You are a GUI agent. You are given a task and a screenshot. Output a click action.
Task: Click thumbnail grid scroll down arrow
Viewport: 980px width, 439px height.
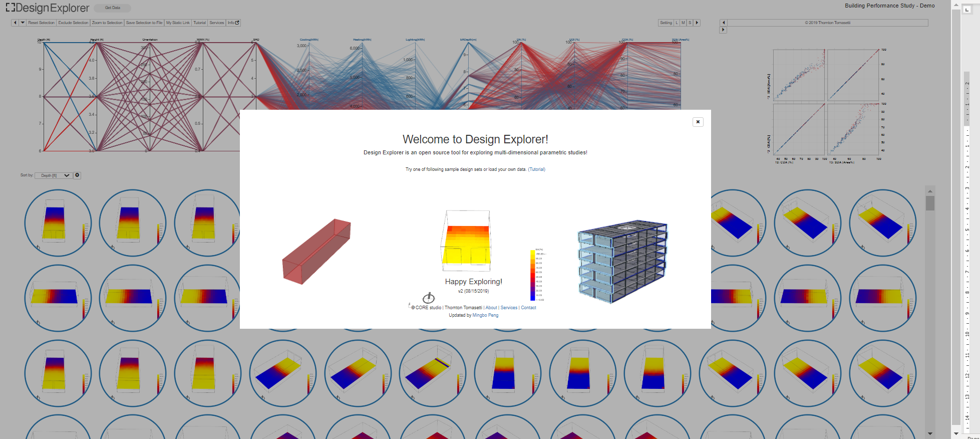[x=930, y=433]
